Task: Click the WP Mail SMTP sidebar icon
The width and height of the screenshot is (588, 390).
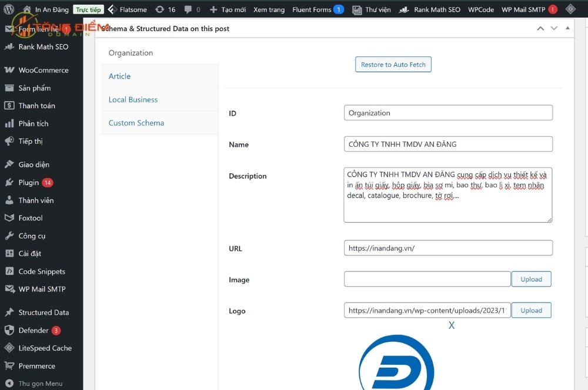Action: pos(9,289)
